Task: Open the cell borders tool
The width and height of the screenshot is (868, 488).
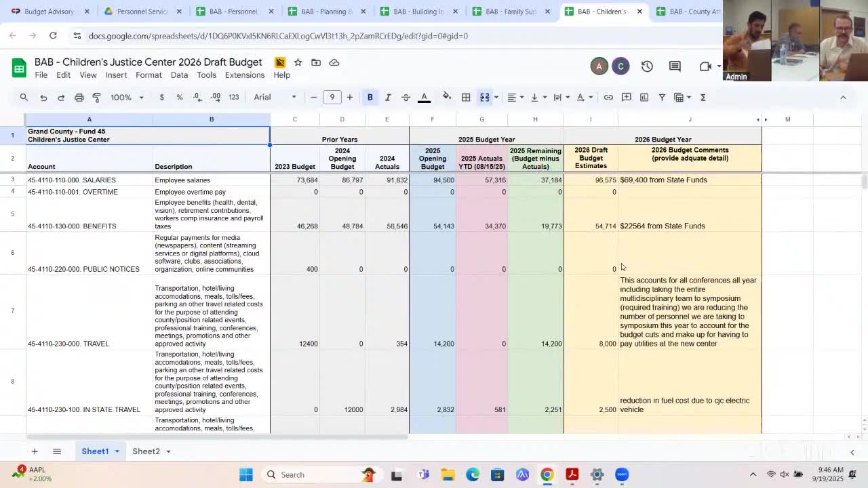Action: (x=466, y=98)
